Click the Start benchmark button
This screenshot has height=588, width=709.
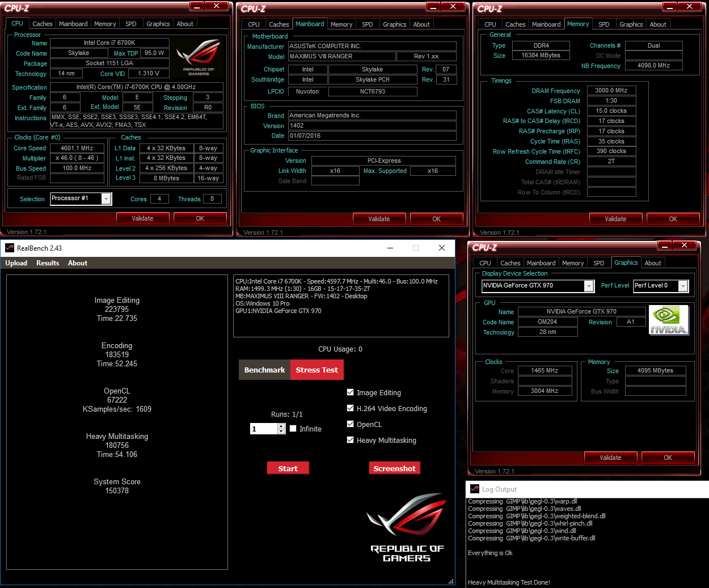pos(288,468)
